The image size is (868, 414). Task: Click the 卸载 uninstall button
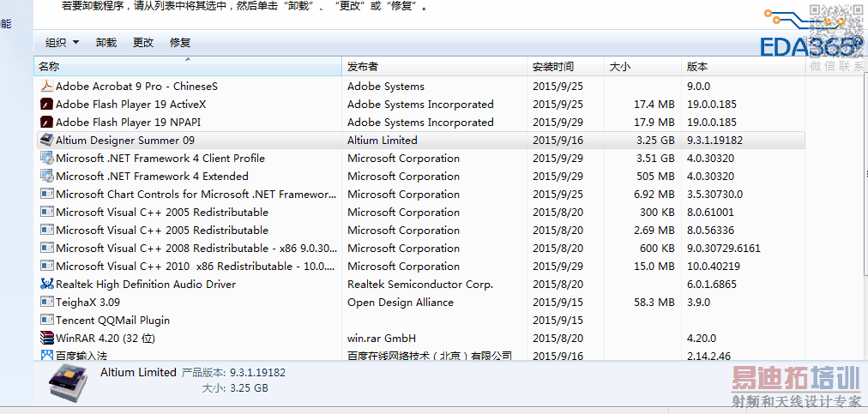[x=106, y=43]
